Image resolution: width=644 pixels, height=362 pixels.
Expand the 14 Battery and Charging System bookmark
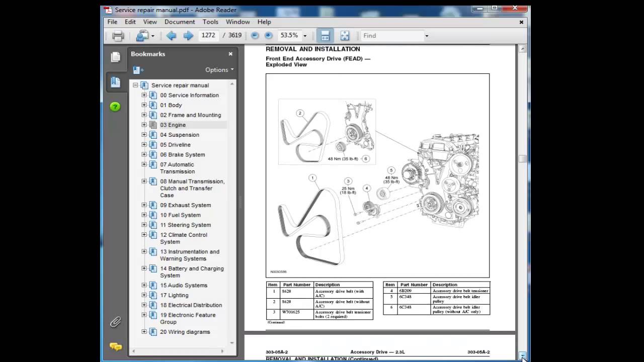[x=144, y=268]
